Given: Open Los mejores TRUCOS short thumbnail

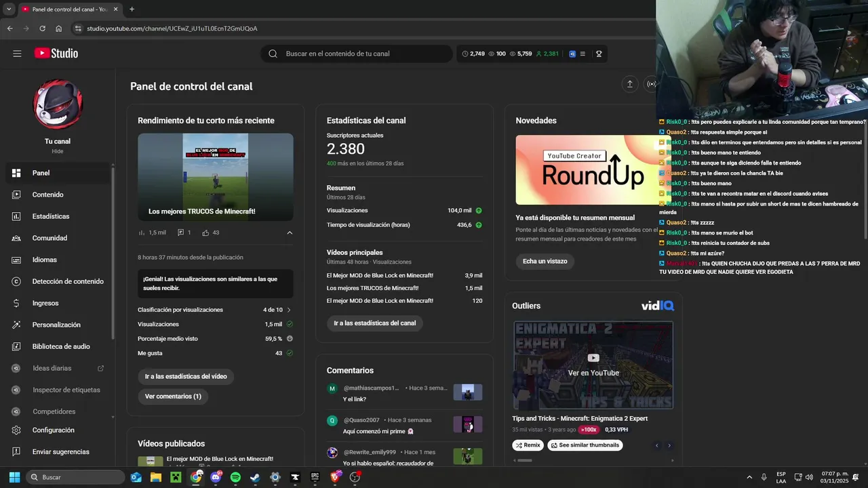Looking at the screenshot, I should coord(216,177).
